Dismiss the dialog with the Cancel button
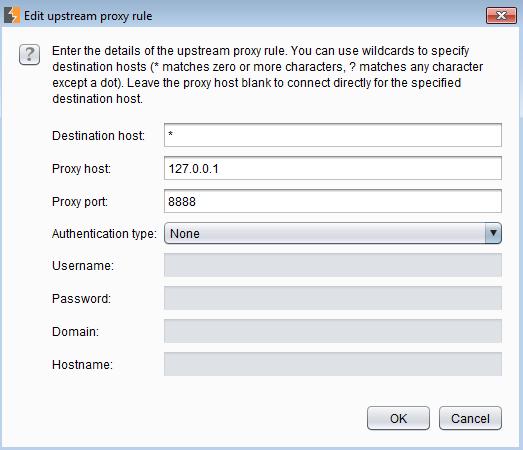The image size is (523, 450). 470,418
